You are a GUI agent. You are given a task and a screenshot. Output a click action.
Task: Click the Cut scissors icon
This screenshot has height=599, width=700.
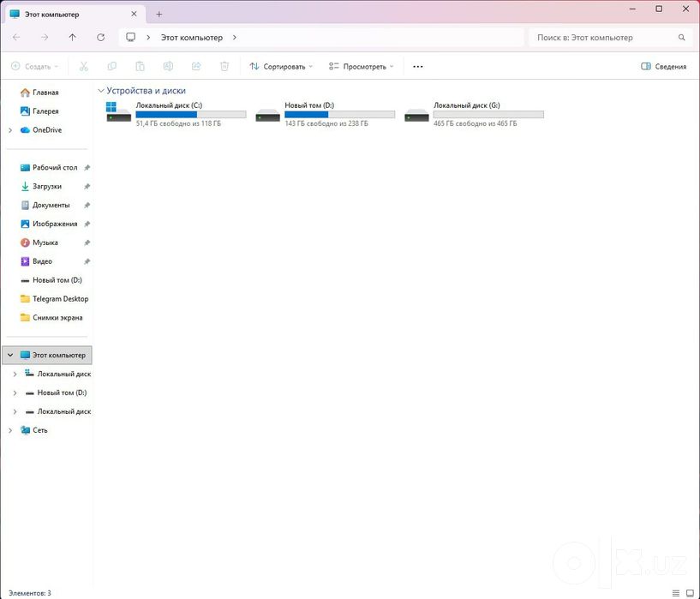coord(83,67)
